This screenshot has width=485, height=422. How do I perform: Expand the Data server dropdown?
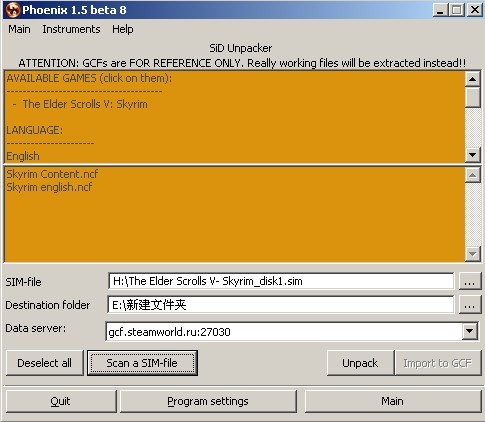(470, 331)
